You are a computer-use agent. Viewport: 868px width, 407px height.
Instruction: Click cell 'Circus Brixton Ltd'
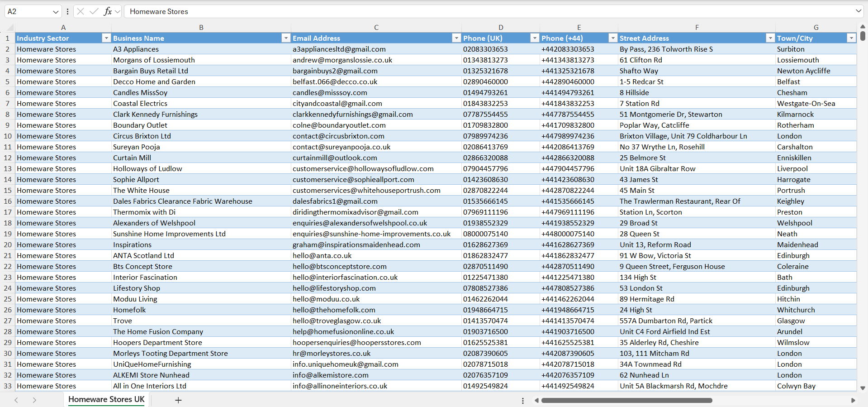tap(201, 136)
